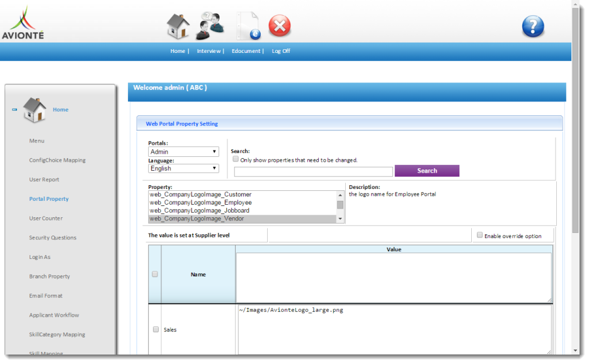The width and height of the screenshot is (589, 364).
Task: Click the sidebar Home house icon
Action: coord(35,110)
